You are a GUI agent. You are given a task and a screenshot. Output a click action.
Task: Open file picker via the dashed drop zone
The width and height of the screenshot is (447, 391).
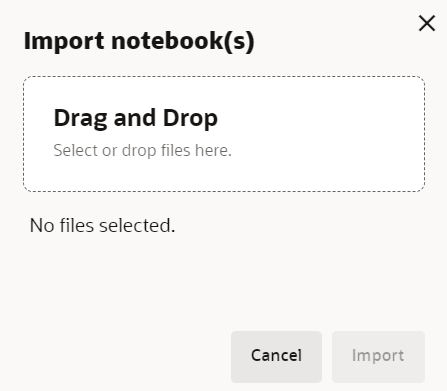coord(224,134)
